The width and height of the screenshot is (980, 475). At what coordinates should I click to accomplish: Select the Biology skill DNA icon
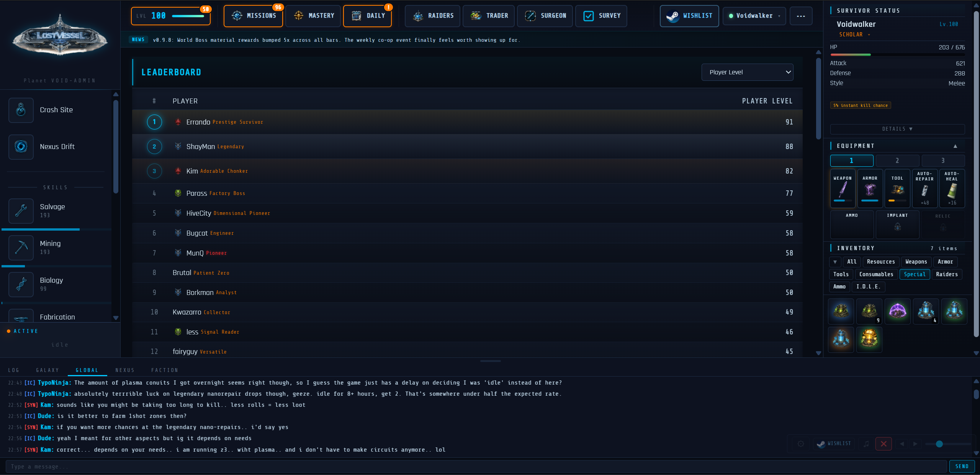tap(21, 284)
